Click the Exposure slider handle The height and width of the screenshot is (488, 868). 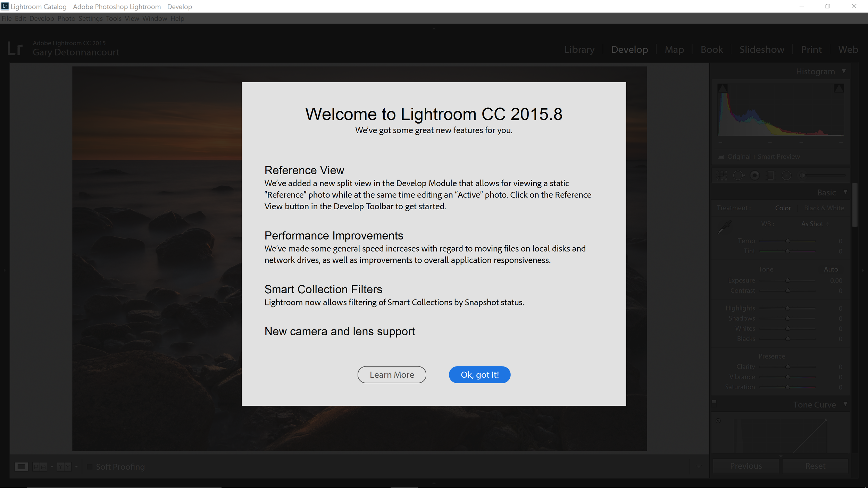[x=788, y=280]
